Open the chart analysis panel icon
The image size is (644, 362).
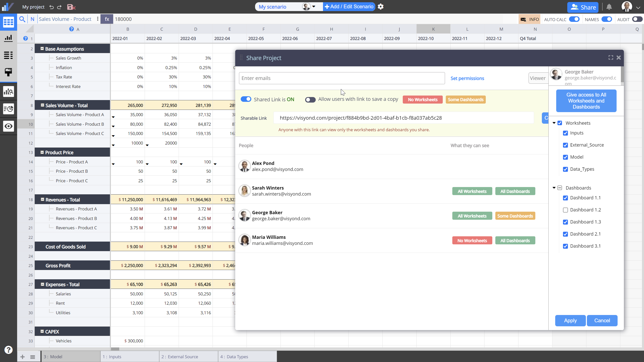tap(9, 92)
